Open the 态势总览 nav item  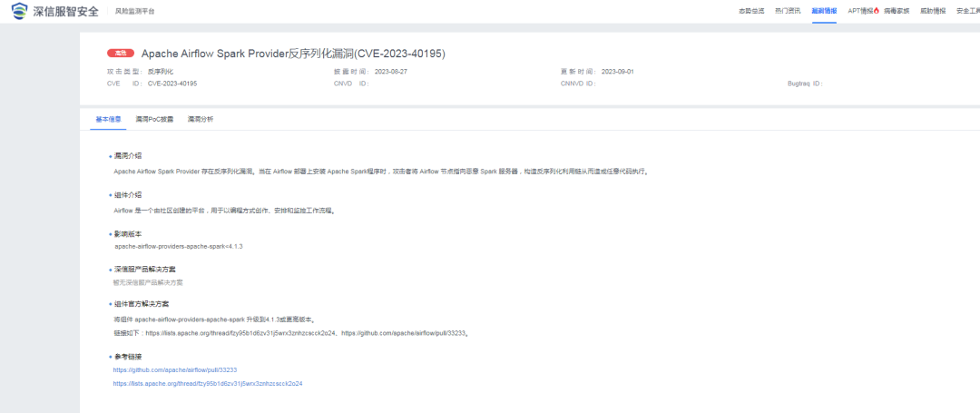click(x=751, y=11)
